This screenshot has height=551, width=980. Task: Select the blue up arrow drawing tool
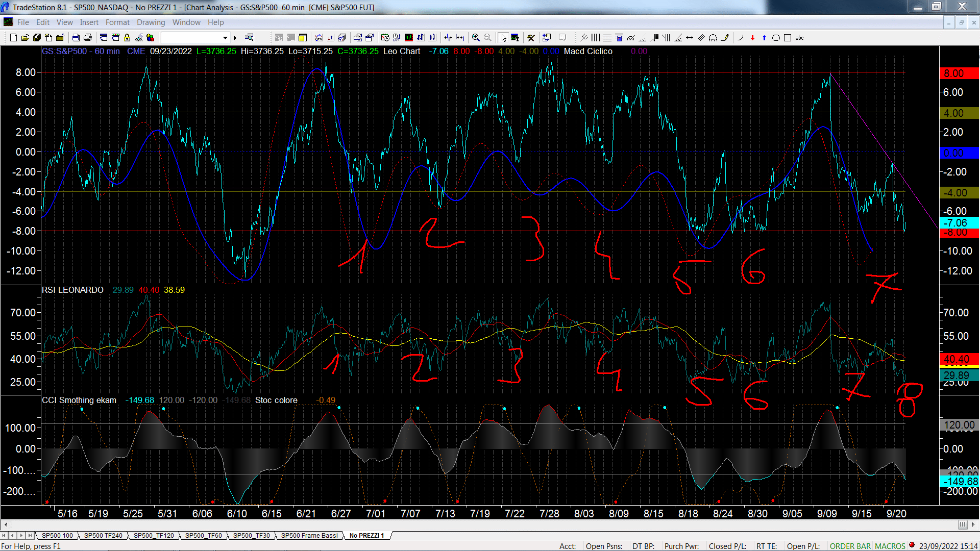click(764, 38)
